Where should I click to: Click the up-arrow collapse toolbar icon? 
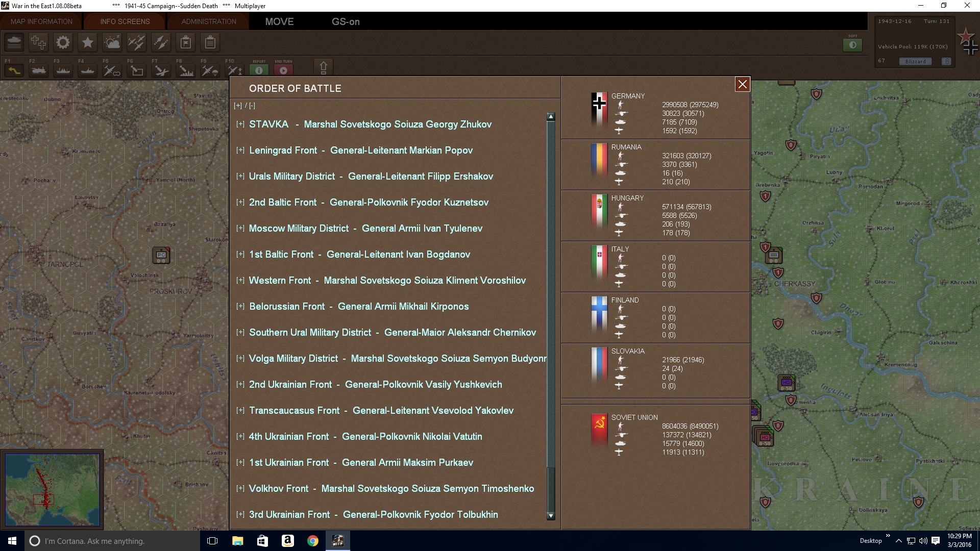tap(323, 68)
